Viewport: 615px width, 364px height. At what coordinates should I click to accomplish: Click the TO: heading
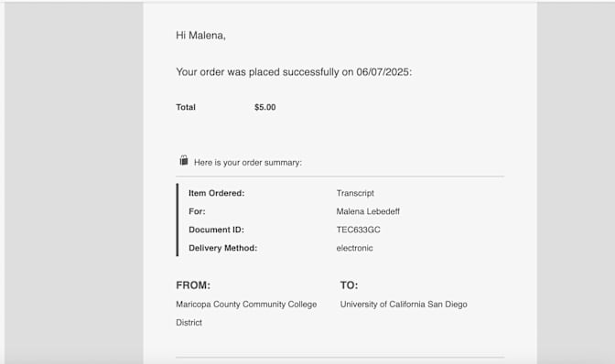349,285
